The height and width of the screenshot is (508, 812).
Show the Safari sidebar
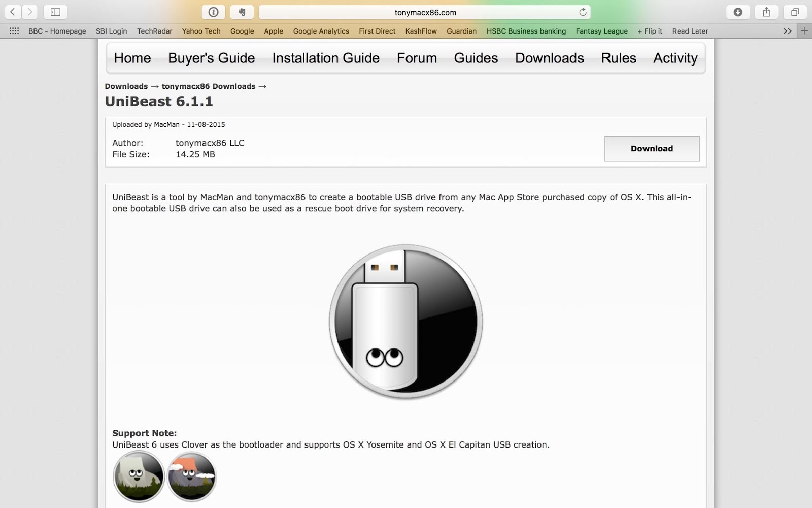pos(55,12)
